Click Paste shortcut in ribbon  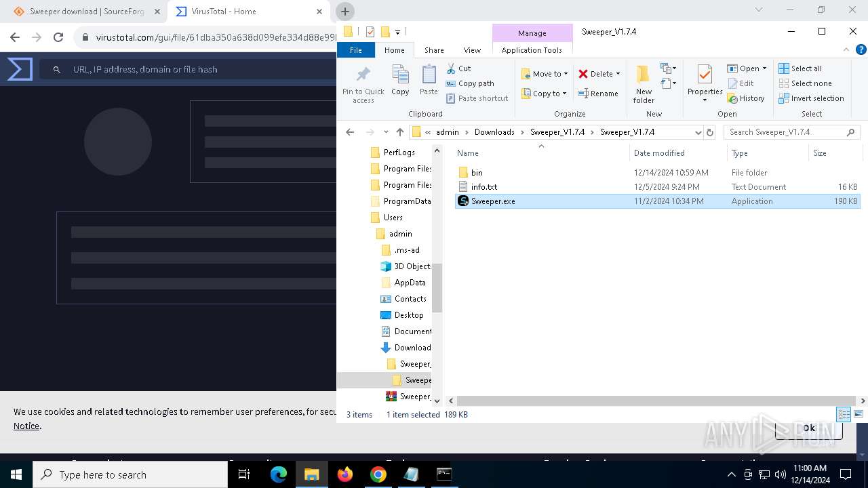click(x=477, y=98)
